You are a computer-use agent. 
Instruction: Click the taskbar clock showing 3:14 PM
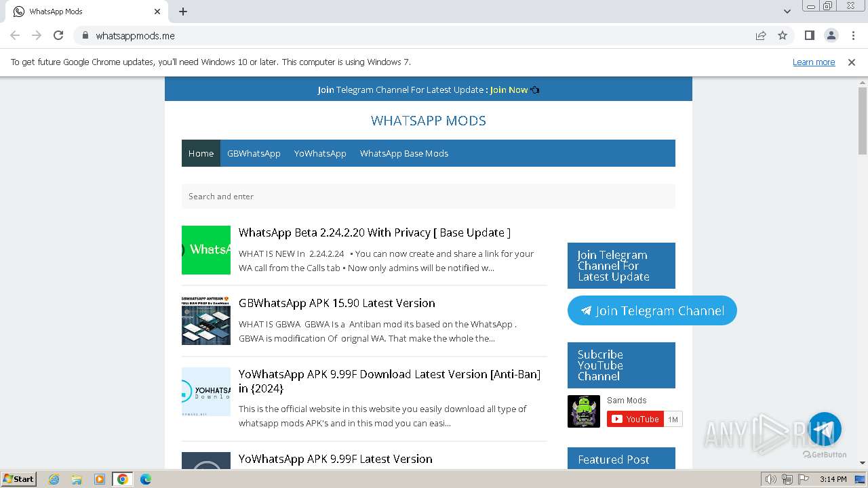[833, 479]
